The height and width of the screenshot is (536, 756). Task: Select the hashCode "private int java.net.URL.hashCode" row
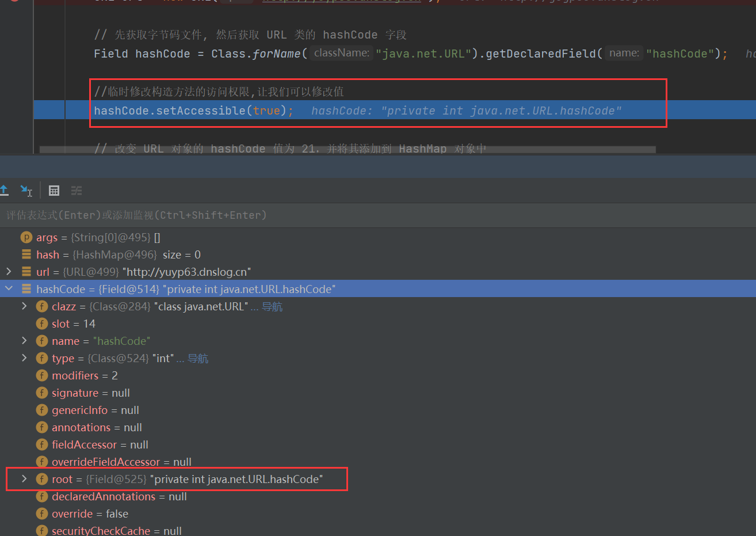378,289
